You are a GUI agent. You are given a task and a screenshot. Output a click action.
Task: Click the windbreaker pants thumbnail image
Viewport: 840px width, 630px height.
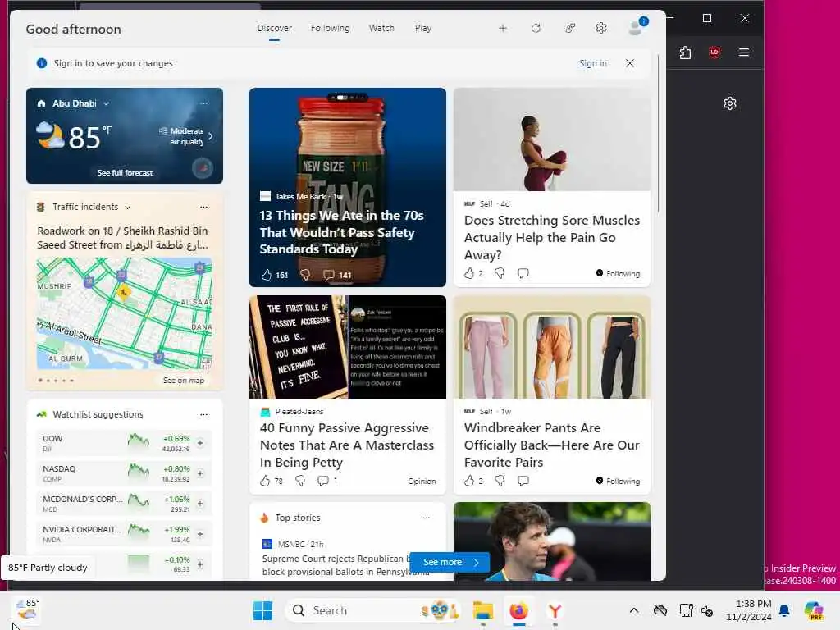coord(552,347)
